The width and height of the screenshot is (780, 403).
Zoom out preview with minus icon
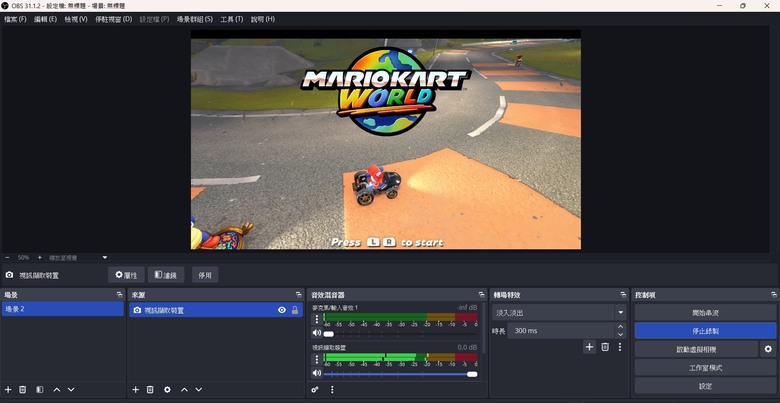click(x=7, y=258)
